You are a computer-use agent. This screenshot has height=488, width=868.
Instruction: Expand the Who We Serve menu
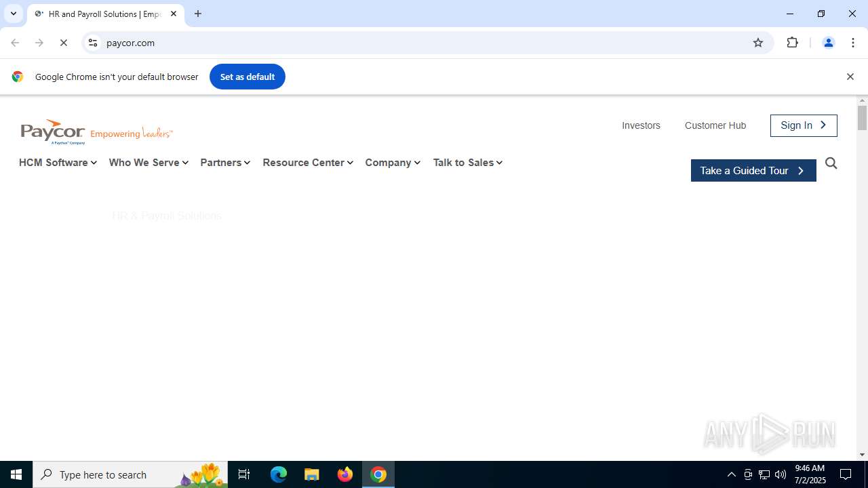149,163
